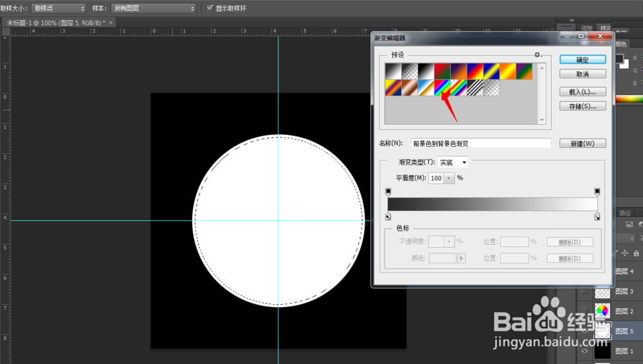
Task: Switch to the 样式 panel tab
Action: (605, 28)
